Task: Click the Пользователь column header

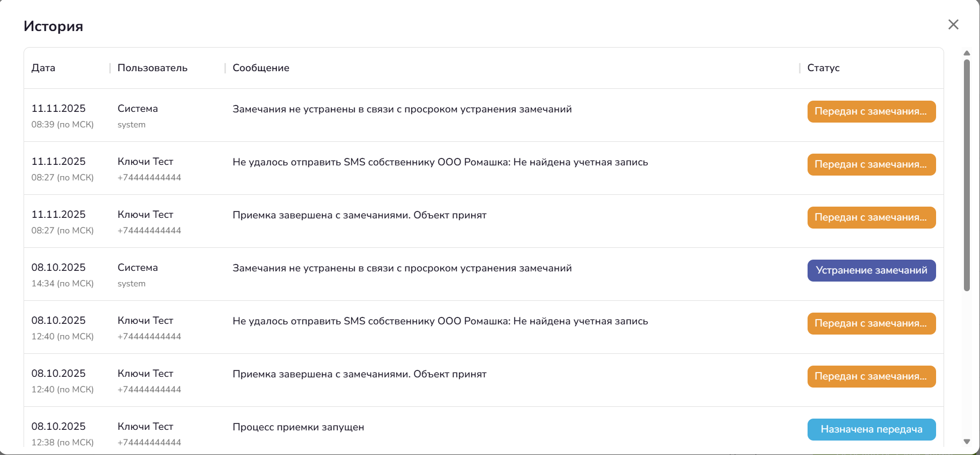Action: click(x=153, y=68)
